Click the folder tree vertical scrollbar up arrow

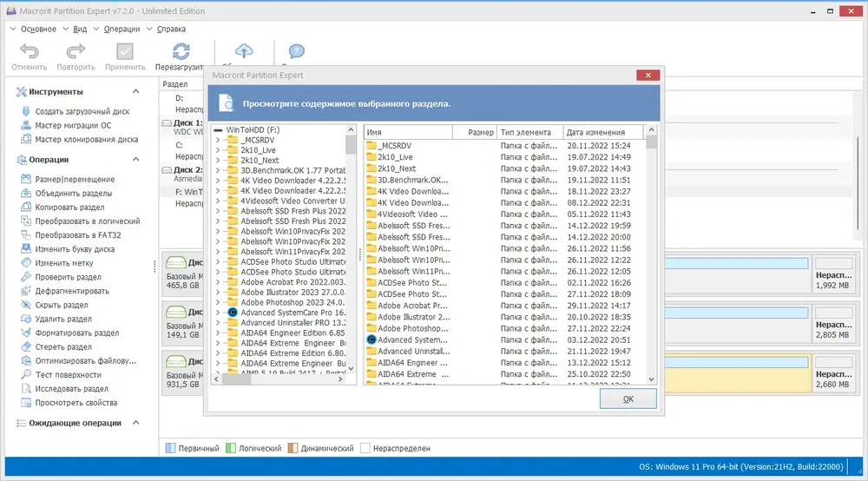(x=351, y=129)
